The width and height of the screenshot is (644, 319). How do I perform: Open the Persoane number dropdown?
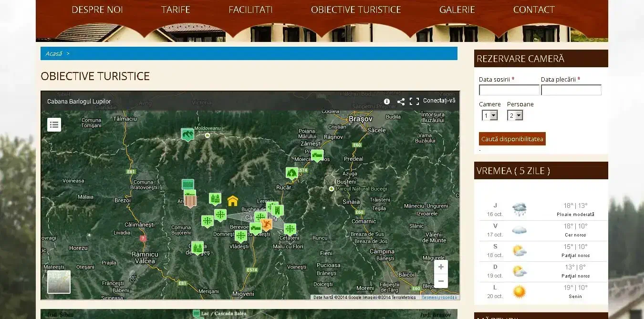[515, 115]
